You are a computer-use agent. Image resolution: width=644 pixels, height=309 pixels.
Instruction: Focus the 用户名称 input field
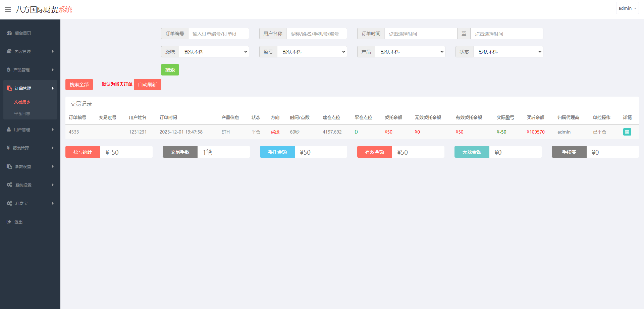point(317,34)
